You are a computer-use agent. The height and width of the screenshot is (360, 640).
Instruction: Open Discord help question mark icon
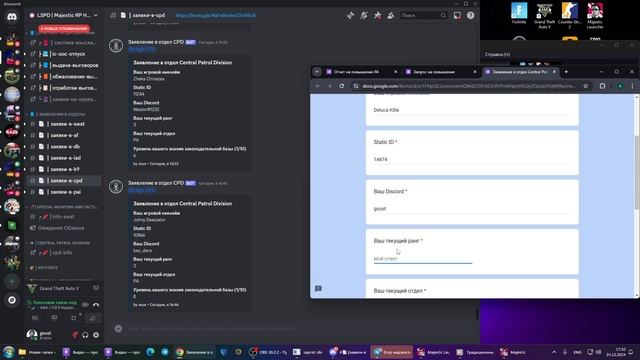(471, 16)
